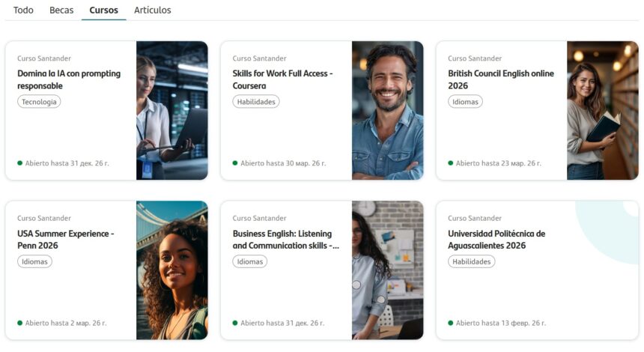
Task: Click green open-status dot on Domina la IA card
Action: 19,163
